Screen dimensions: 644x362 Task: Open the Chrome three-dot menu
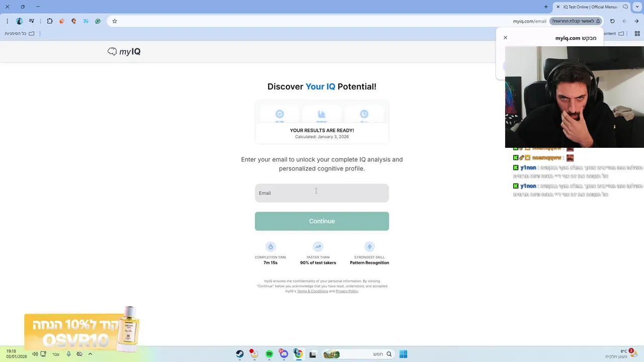[x=7, y=21]
